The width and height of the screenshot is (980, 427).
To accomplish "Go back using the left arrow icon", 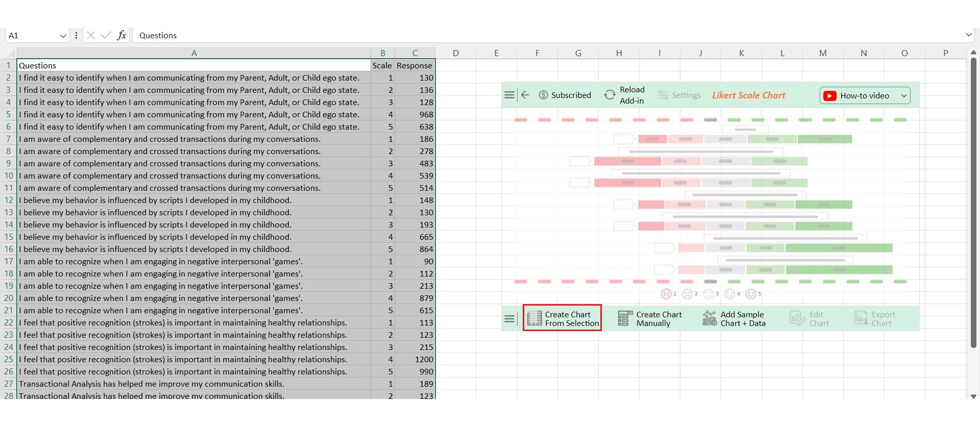I will [525, 95].
